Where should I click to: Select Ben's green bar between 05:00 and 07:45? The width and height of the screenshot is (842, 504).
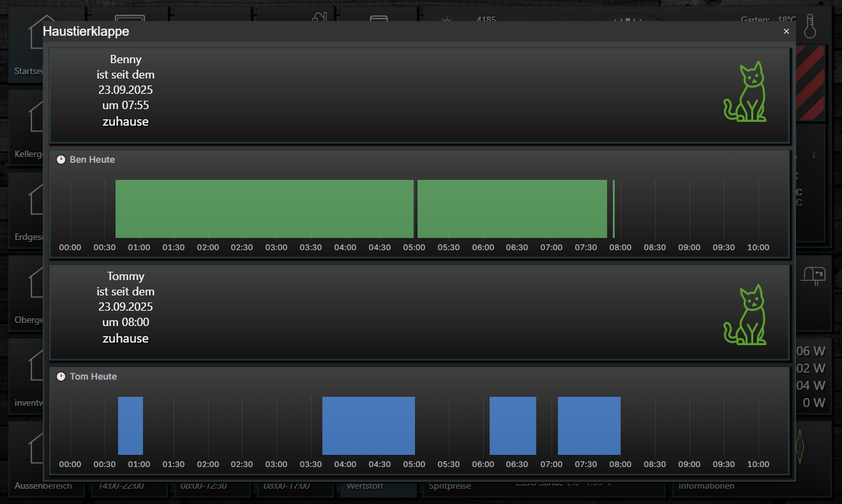click(512, 209)
